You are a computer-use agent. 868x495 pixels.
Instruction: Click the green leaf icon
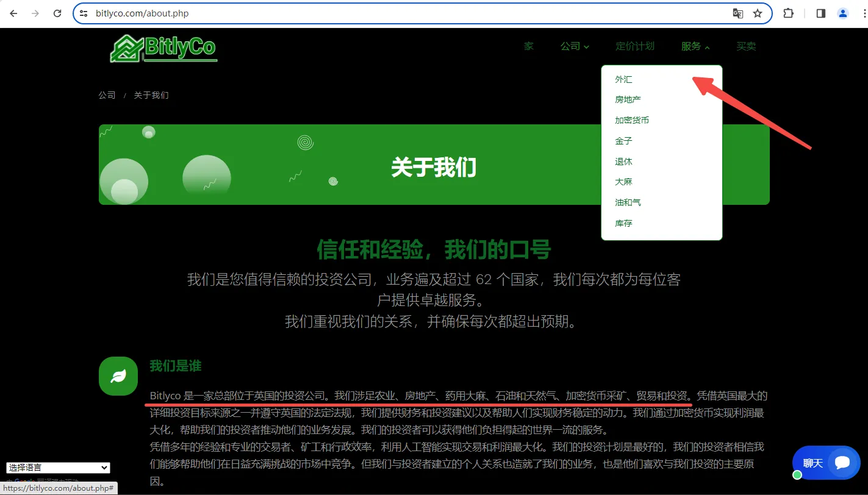pyautogui.click(x=118, y=376)
